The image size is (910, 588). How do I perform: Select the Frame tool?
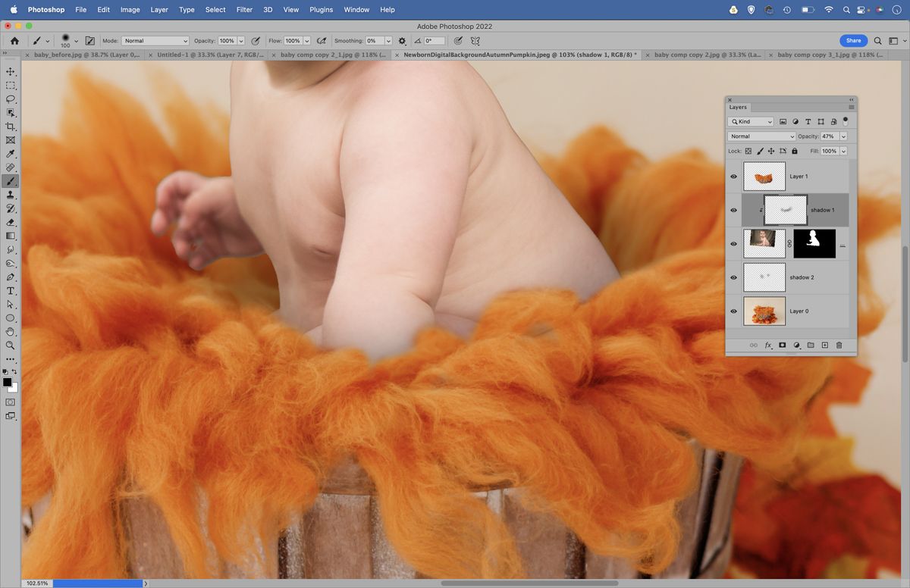11,140
